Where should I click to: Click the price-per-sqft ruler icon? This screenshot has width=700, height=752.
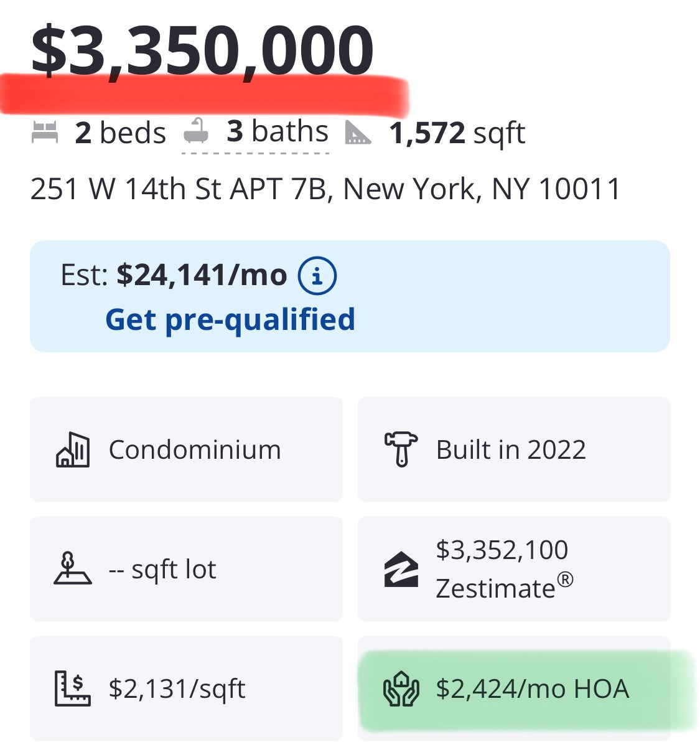tap(73, 688)
